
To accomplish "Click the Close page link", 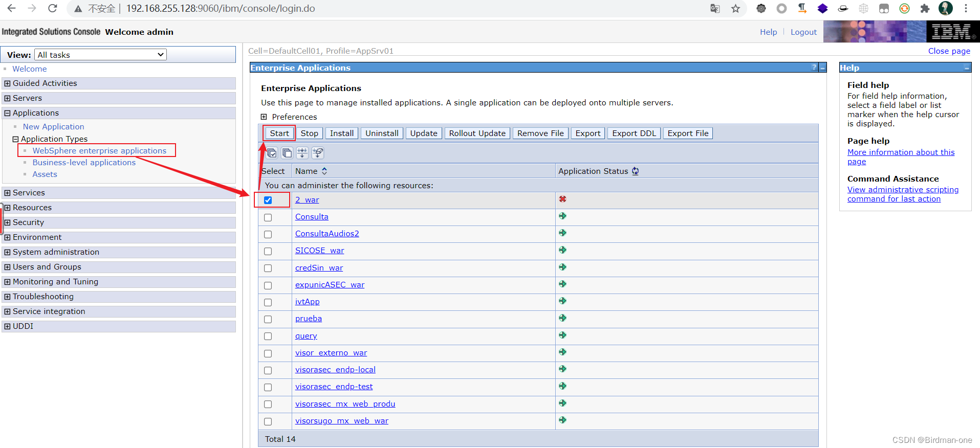I will (949, 51).
